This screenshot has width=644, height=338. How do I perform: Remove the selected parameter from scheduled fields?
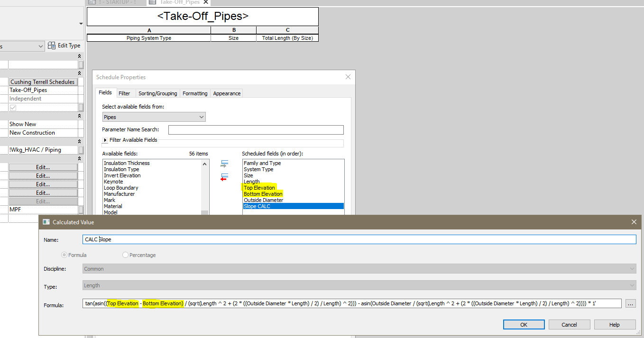(224, 177)
